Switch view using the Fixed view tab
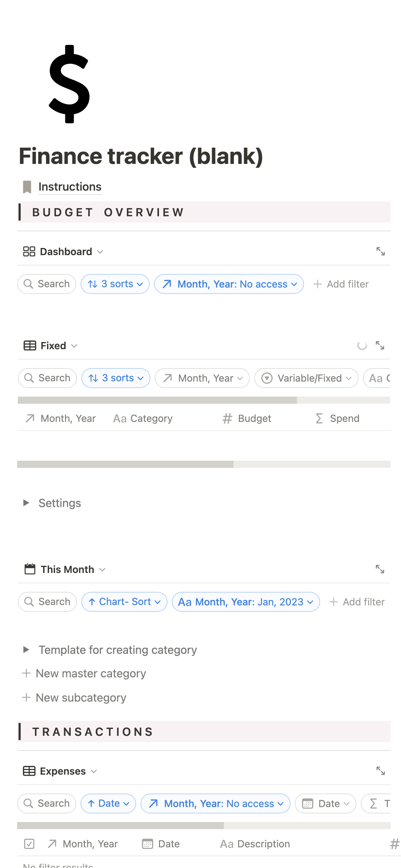The image size is (401, 868). 50,346
